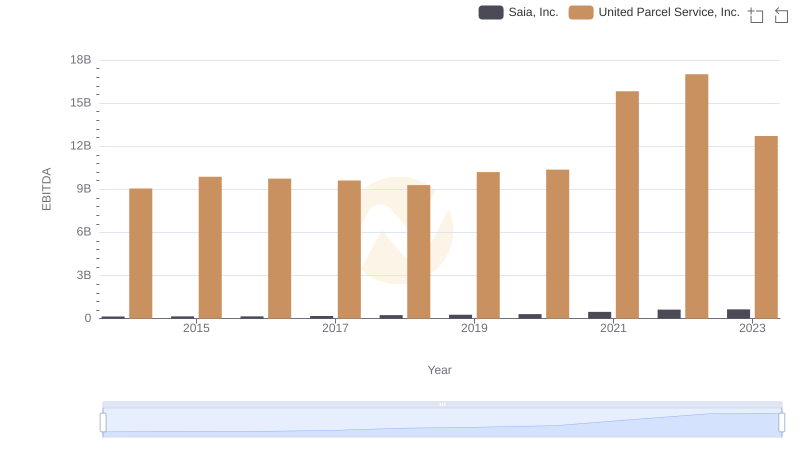Viewport: 800px width, 461px height.
Task: Click the 2019 x-axis label
Action: (x=474, y=328)
